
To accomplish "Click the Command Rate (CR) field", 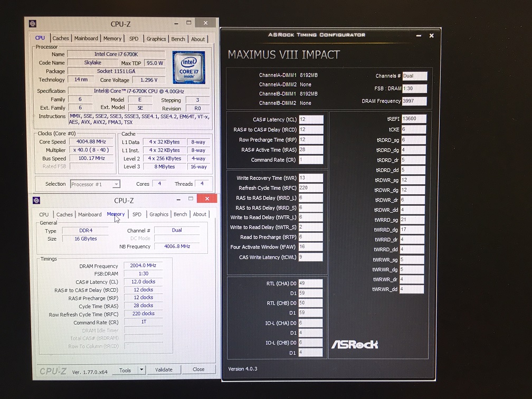I will tap(311, 160).
